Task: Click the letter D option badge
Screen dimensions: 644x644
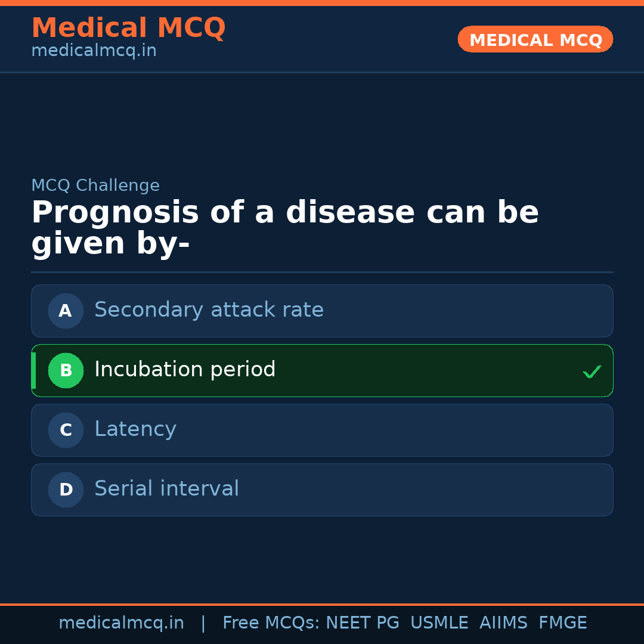Action: (66, 490)
